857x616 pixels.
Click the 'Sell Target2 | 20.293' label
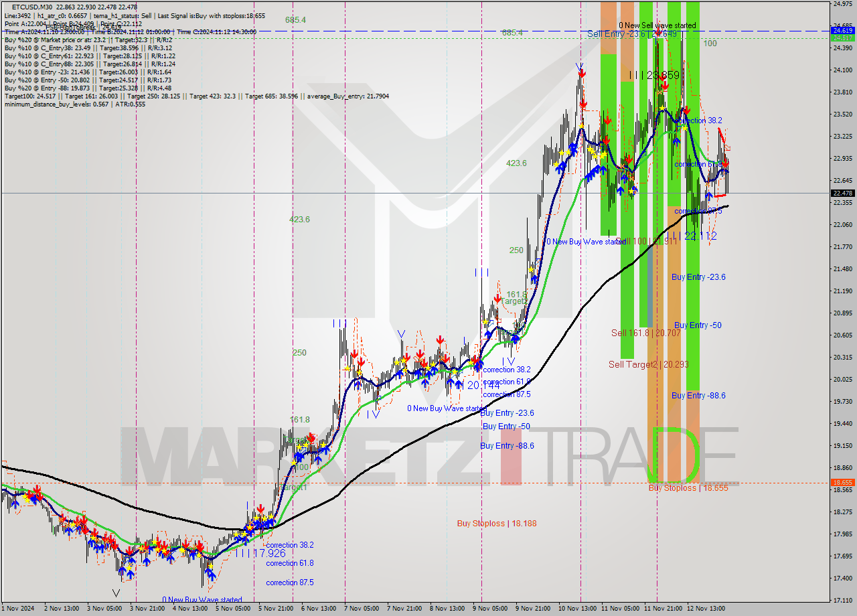(649, 365)
